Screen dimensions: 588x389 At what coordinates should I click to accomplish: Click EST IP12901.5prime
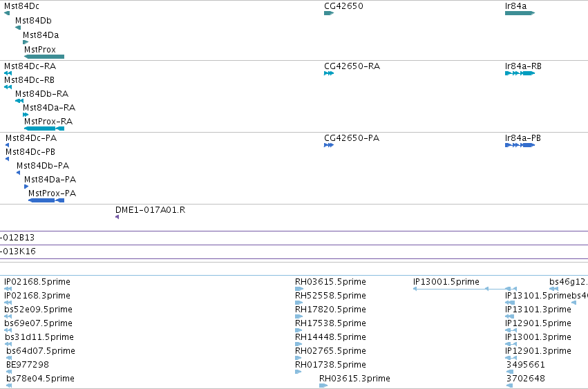point(538,323)
